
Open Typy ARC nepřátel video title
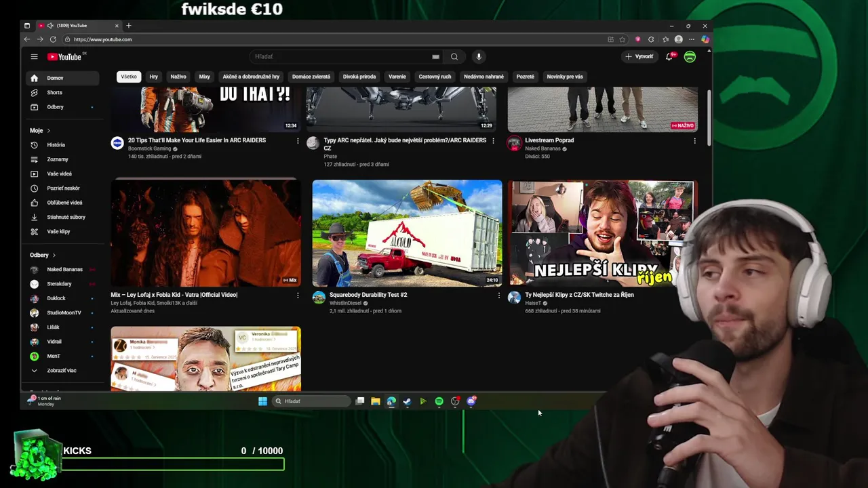(x=405, y=144)
